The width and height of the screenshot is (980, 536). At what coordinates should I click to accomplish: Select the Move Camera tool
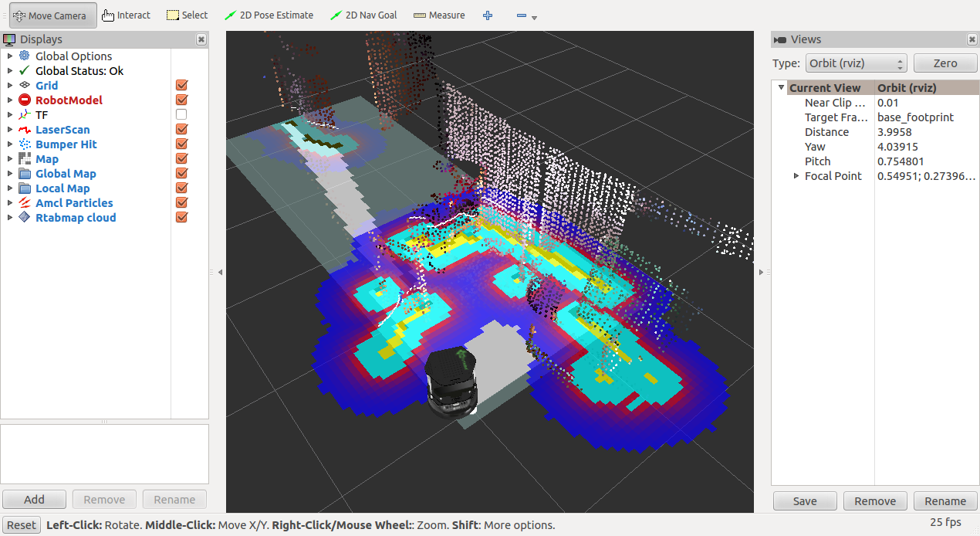tap(49, 15)
